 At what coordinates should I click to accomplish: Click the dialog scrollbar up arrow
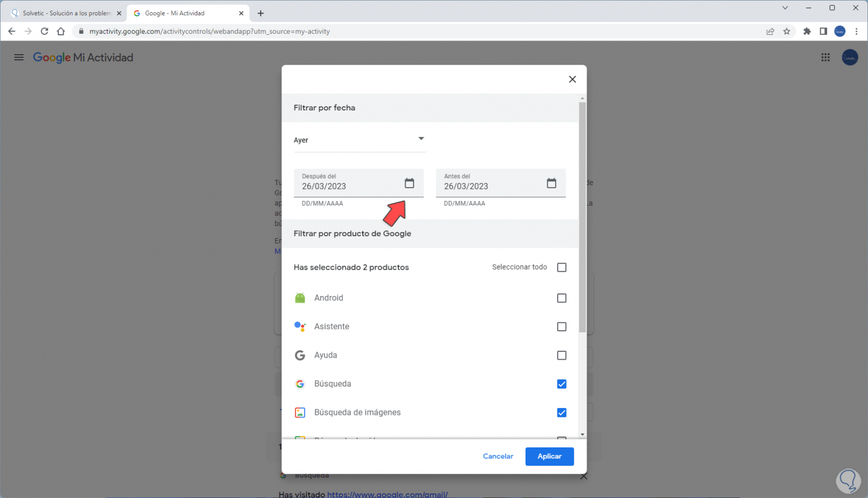click(x=582, y=98)
